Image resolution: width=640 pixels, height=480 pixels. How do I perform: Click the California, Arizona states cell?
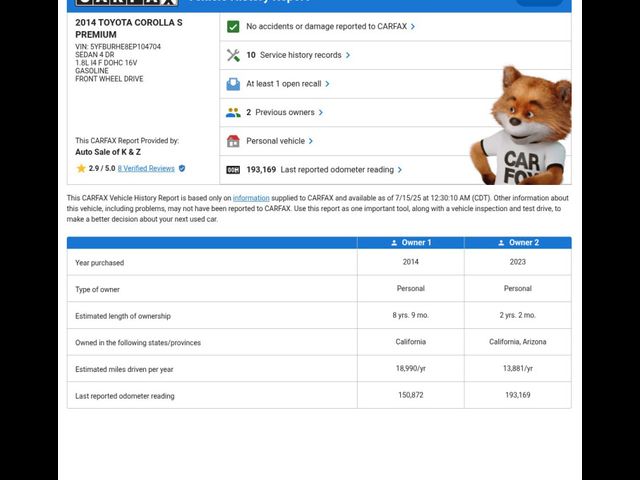pyautogui.click(x=518, y=342)
